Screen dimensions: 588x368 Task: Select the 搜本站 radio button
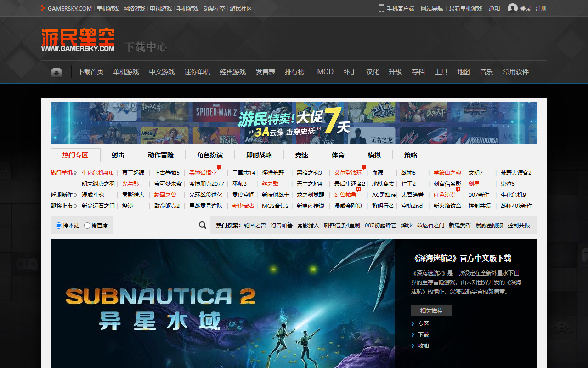59,225
